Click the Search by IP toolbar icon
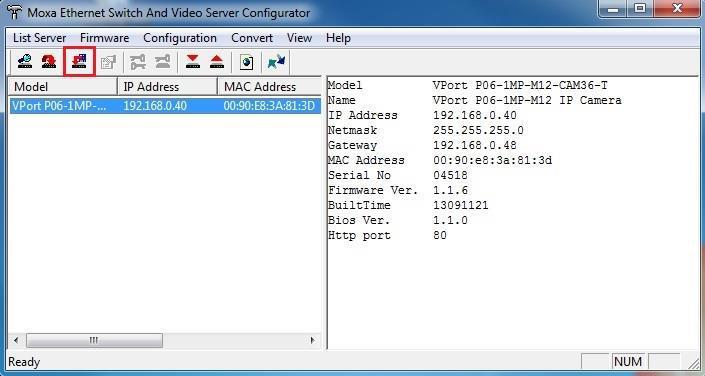Image resolution: width=705 pixels, height=376 pixels. click(49, 62)
